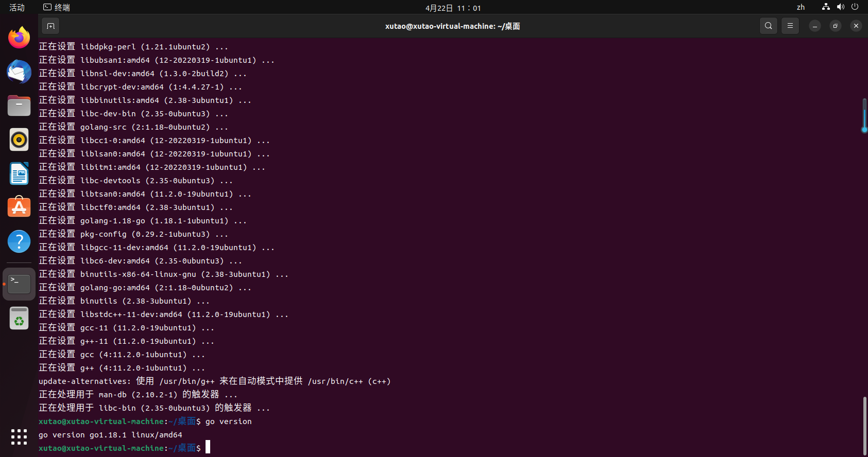Click the 'binutils-x86-64-linux-gnu' line

pyautogui.click(x=164, y=274)
